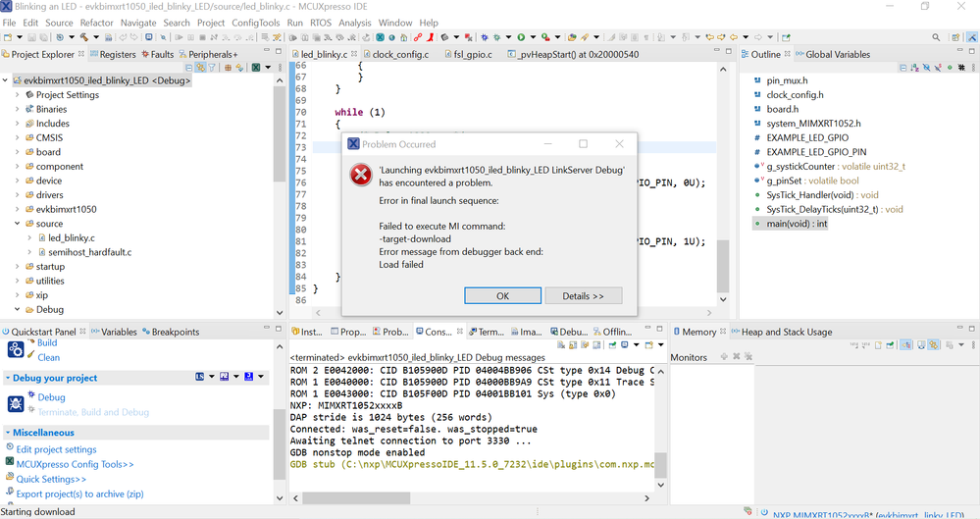Viewport: 980px width, 519px height.
Task: Click the Debug link under Debug your project
Action: pos(51,397)
